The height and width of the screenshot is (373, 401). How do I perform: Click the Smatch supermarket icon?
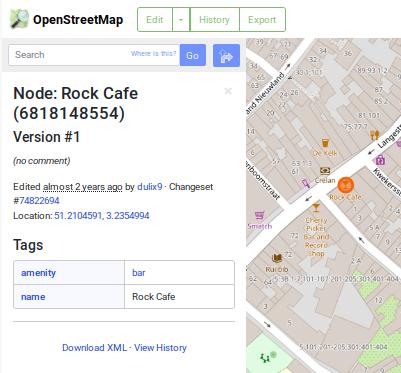click(259, 215)
